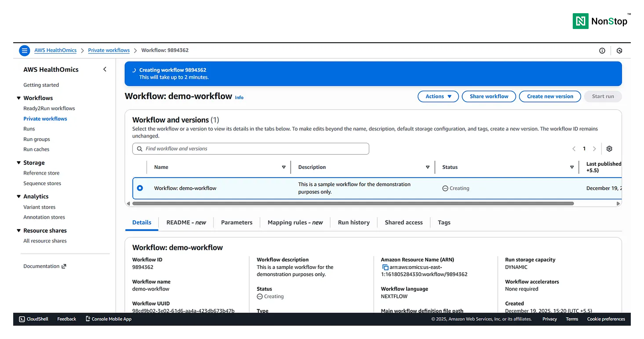Select the demo-workflow radio button
Viewport: 644px width, 339px height.
[x=140, y=188]
